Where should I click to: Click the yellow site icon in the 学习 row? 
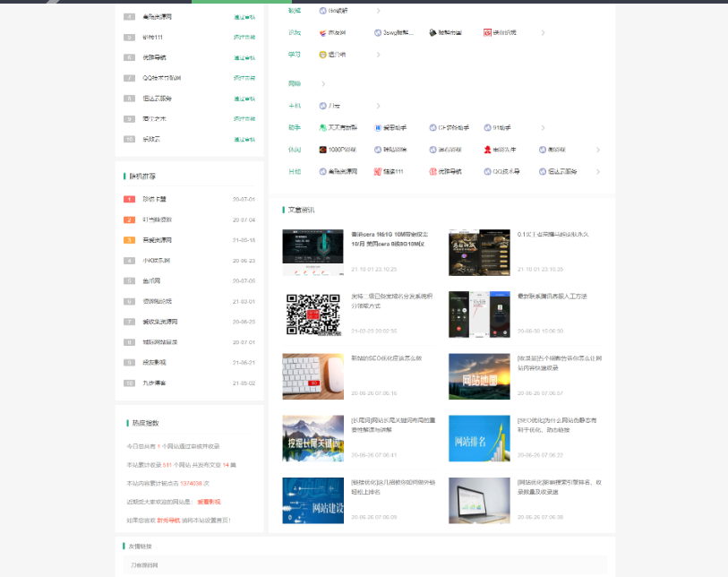[x=323, y=55]
